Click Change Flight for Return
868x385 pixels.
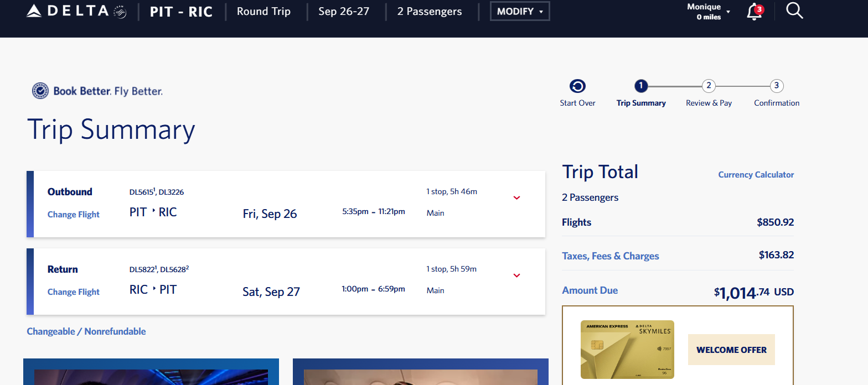pos(74,292)
